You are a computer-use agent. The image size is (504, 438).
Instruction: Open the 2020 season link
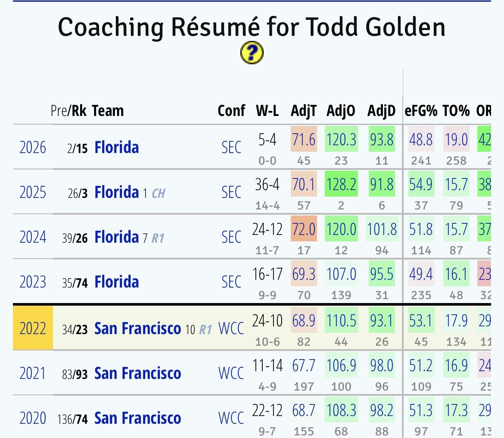(33, 418)
